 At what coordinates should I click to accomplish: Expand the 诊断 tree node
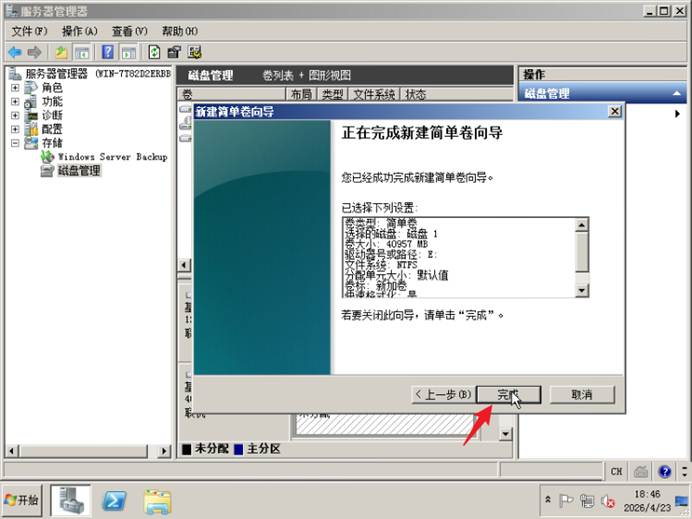15,115
